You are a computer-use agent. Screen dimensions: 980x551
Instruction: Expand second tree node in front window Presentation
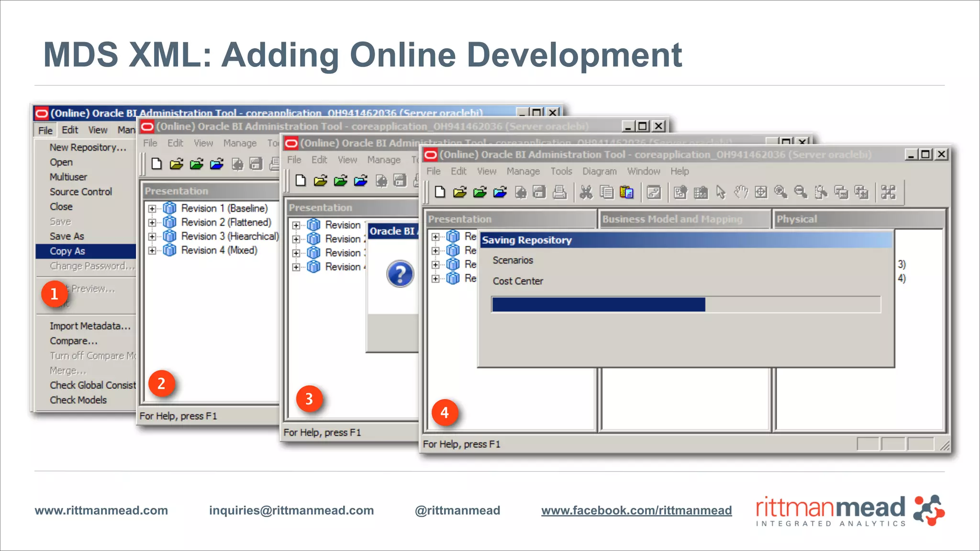(435, 251)
